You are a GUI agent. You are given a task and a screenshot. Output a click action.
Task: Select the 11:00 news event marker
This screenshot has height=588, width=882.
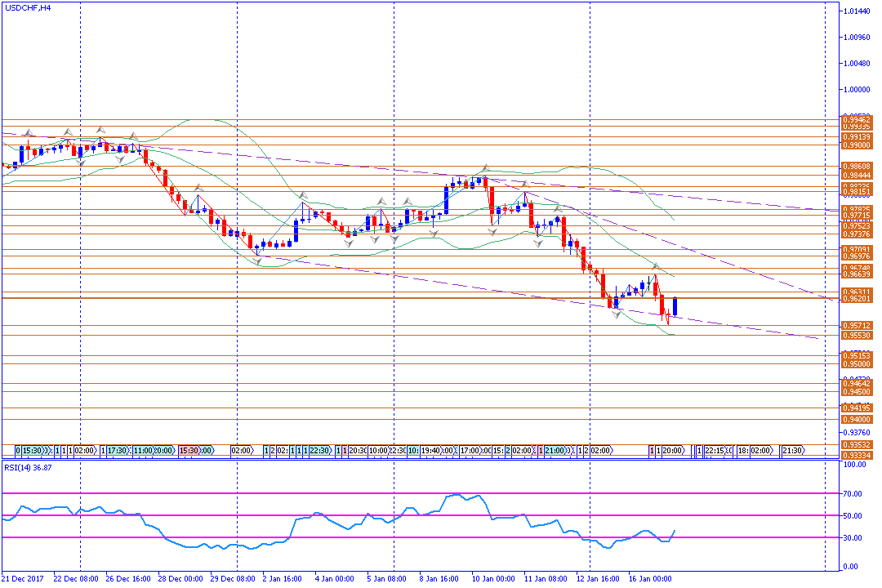point(144,451)
